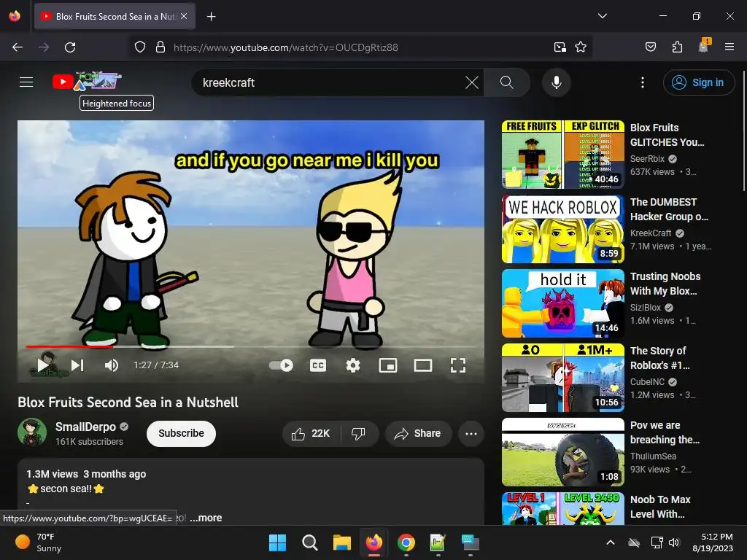
Task: Open Trusting Noobs With My Blox video title
Action: coord(665,284)
